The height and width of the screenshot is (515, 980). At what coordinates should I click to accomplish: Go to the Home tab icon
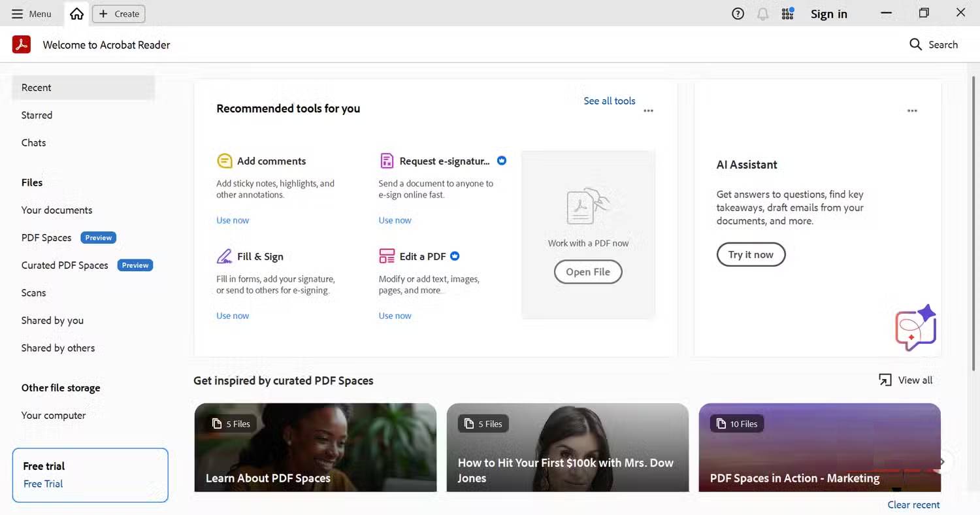point(77,14)
